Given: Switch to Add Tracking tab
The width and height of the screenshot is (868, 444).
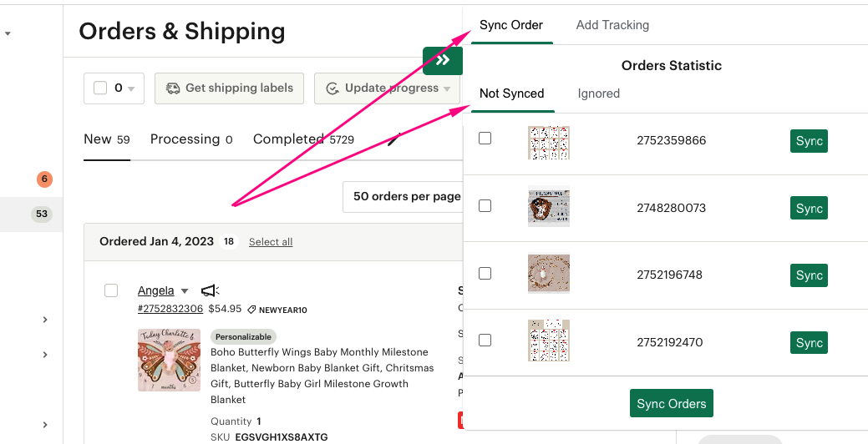Looking at the screenshot, I should click(612, 25).
